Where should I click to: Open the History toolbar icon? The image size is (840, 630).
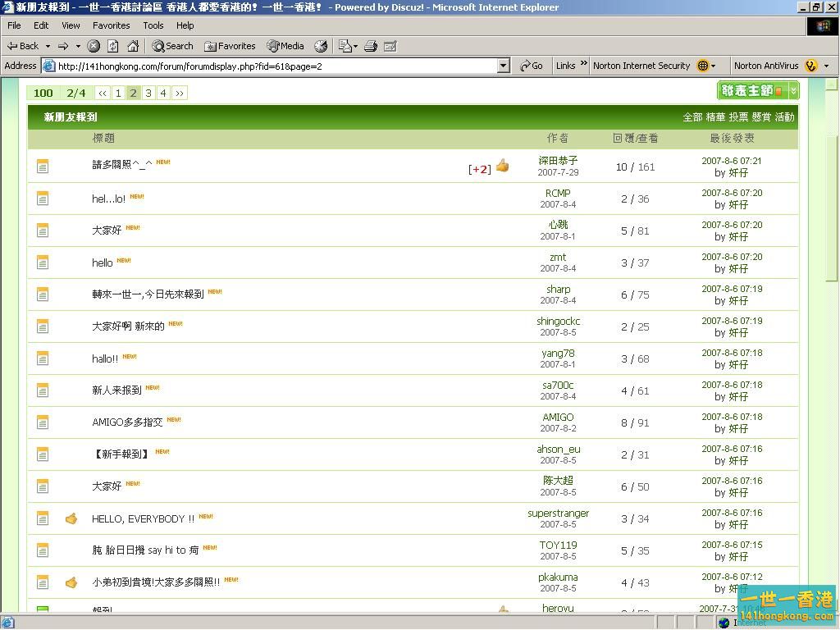pos(321,46)
